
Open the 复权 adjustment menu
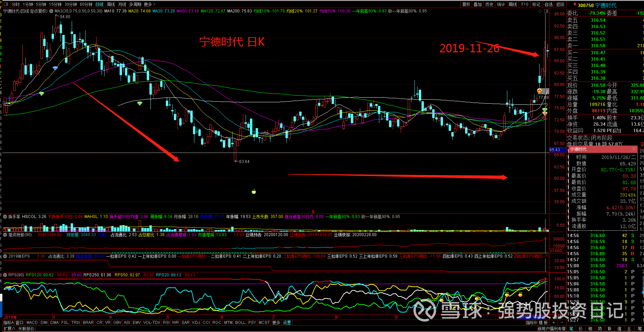pyautogui.click(x=466, y=4)
